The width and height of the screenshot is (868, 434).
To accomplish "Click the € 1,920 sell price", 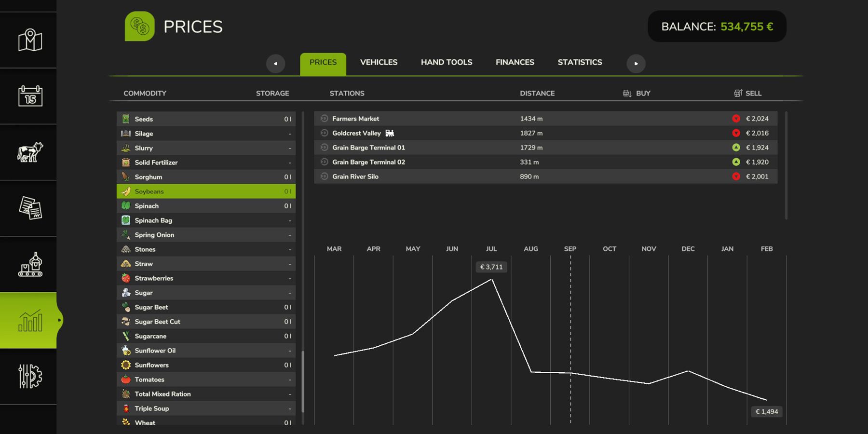I will click(x=757, y=162).
